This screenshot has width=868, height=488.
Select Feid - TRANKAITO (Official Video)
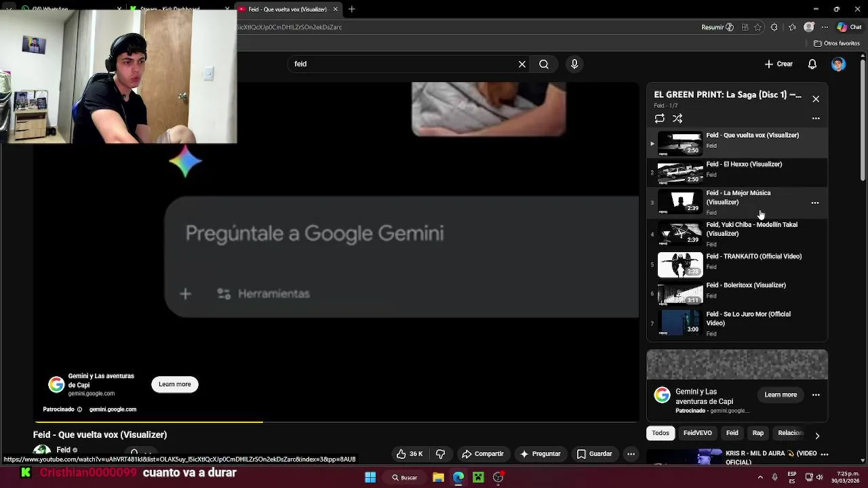(737, 265)
